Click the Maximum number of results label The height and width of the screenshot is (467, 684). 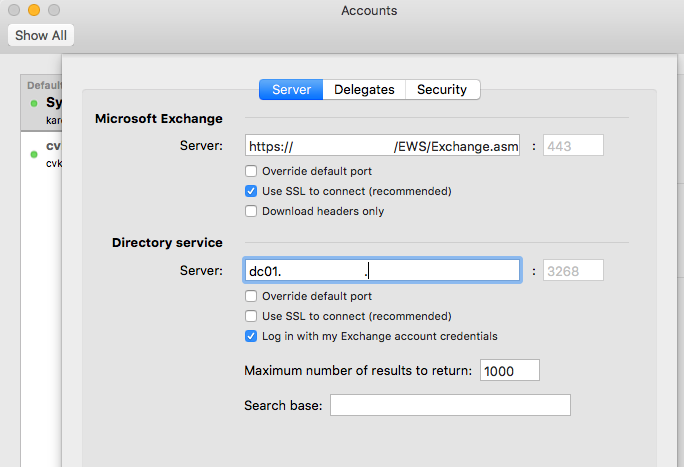pos(358,371)
